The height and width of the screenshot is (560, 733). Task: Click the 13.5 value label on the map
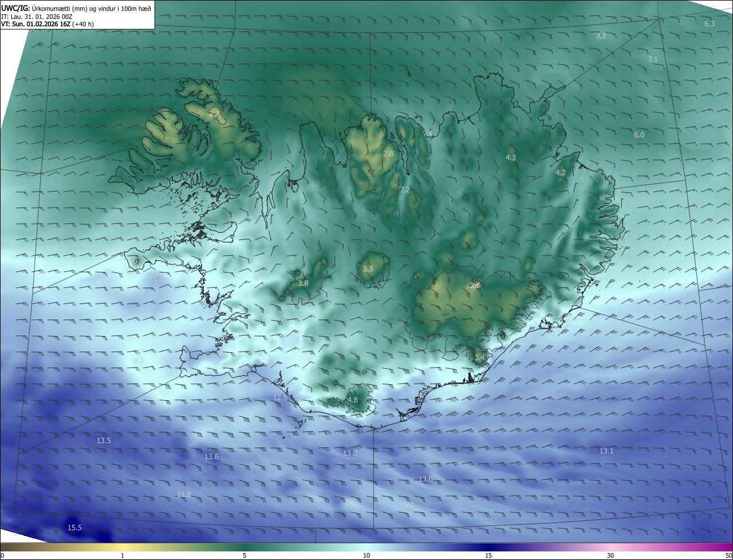click(x=104, y=441)
